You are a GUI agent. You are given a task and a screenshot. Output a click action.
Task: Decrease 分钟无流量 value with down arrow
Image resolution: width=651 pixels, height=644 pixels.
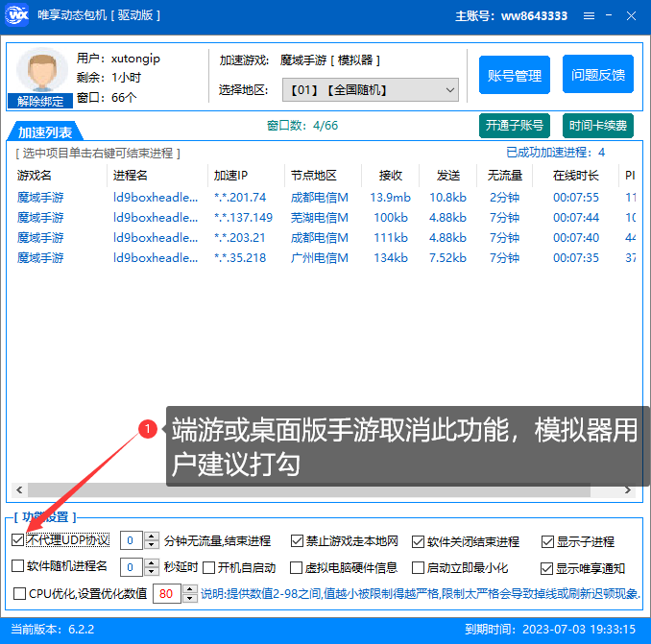151,545
